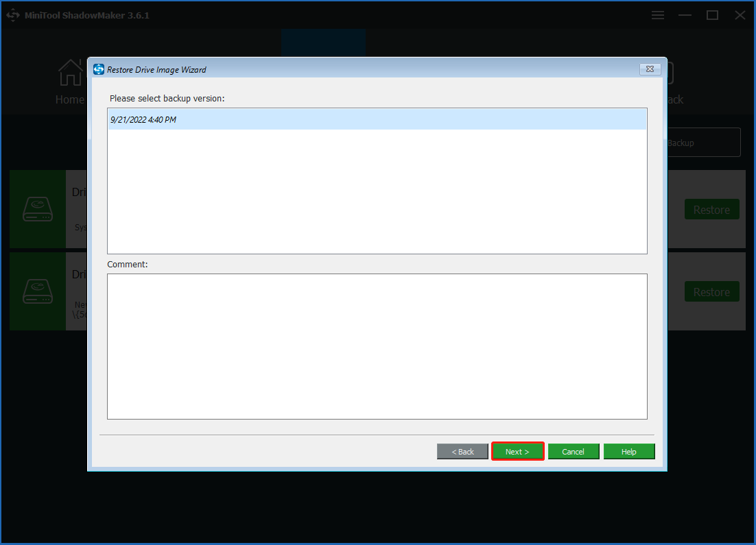Minimize the ShadowMaker window
Screen dimensions: 756x545
point(685,15)
